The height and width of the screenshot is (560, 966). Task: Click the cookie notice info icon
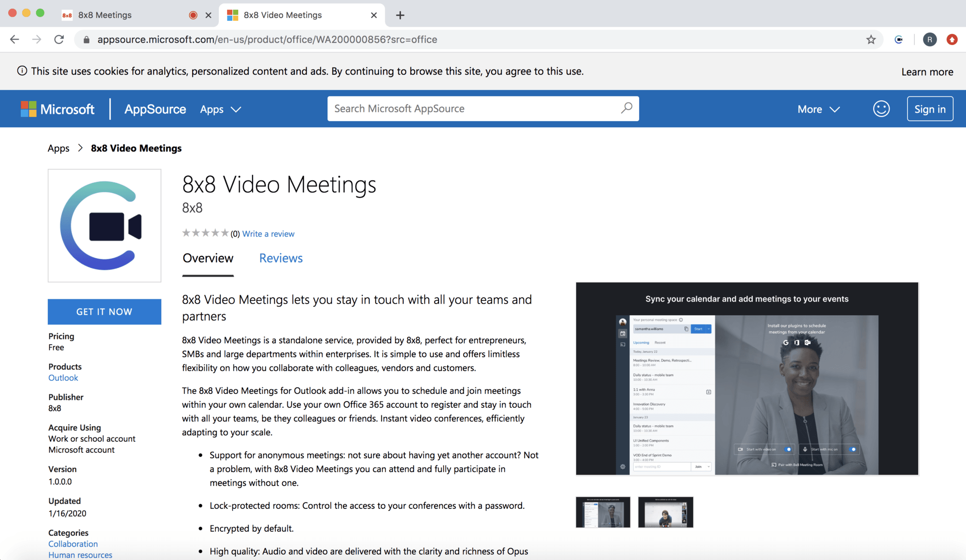tap(22, 71)
